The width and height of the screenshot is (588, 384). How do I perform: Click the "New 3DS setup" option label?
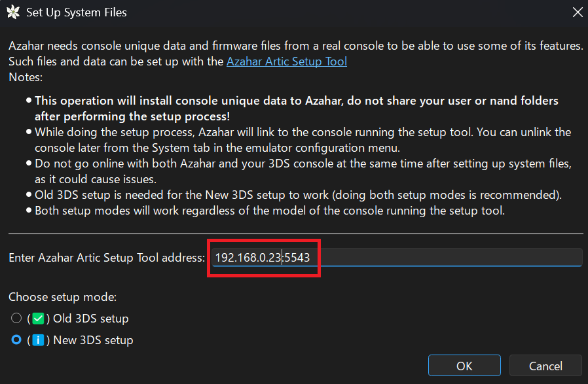93,340
